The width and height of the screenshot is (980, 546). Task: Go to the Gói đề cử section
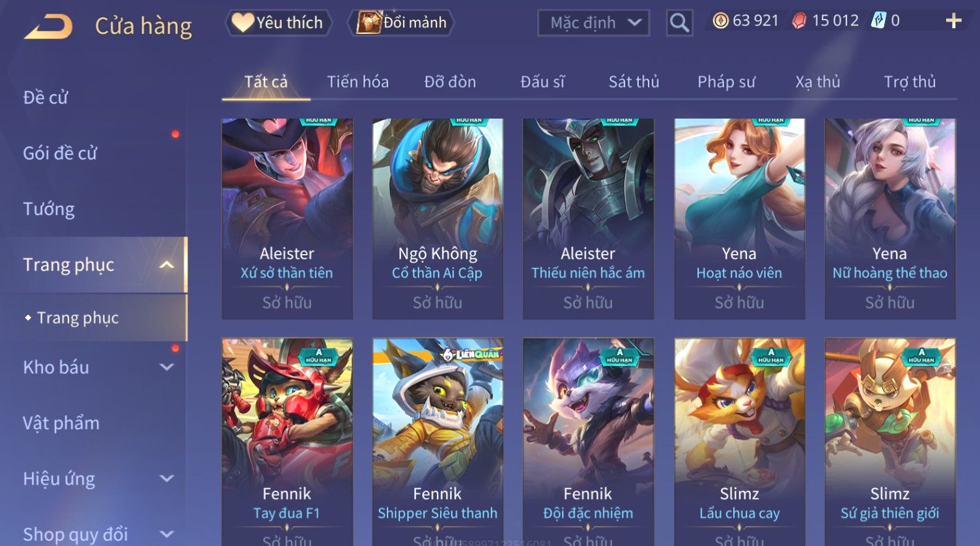coord(60,153)
